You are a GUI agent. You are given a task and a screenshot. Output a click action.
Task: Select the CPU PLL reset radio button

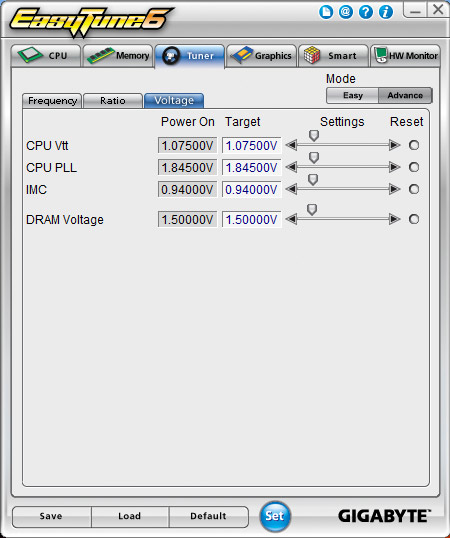coord(414,167)
